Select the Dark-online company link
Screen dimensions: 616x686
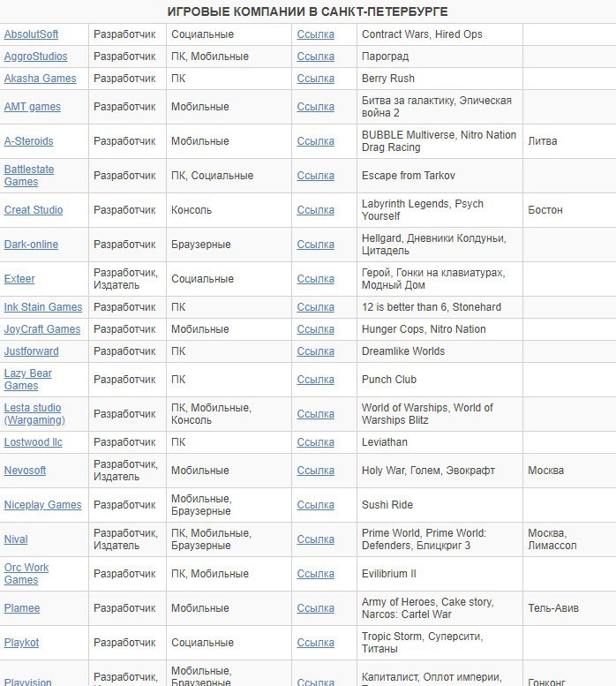pyautogui.click(x=31, y=245)
